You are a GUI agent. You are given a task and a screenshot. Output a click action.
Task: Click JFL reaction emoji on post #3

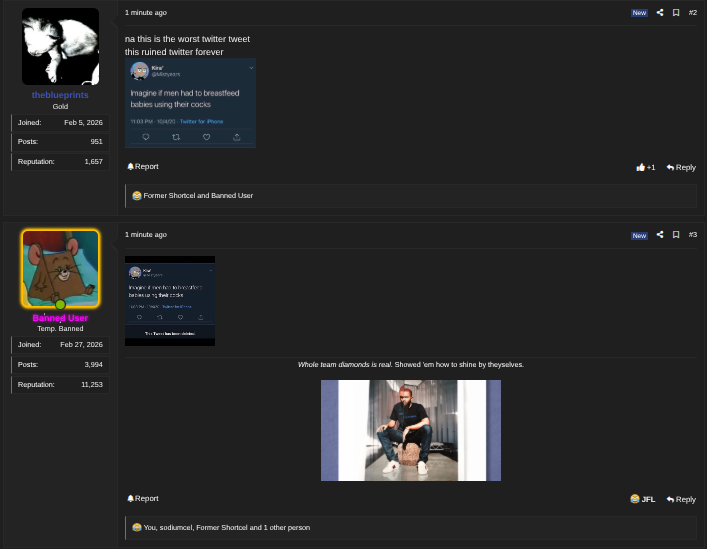click(642, 499)
